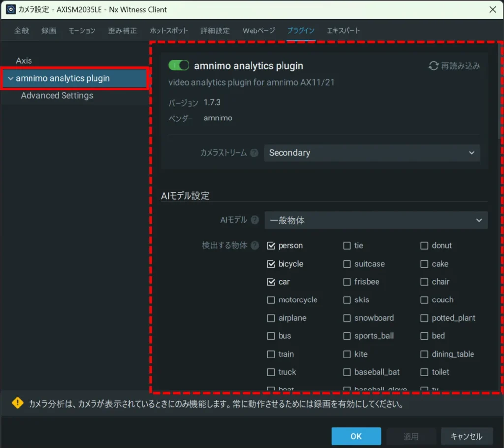Select Axis in the plugin list
Viewport: 504px width, 448px height.
pos(24,61)
